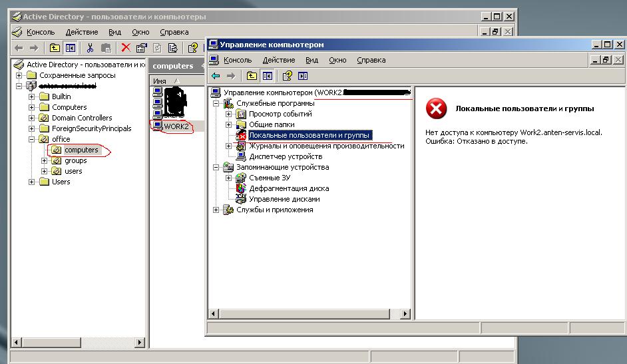Expand Сохраненные запросы node
The height and width of the screenshot is (364, 627).
click(19, 75)
